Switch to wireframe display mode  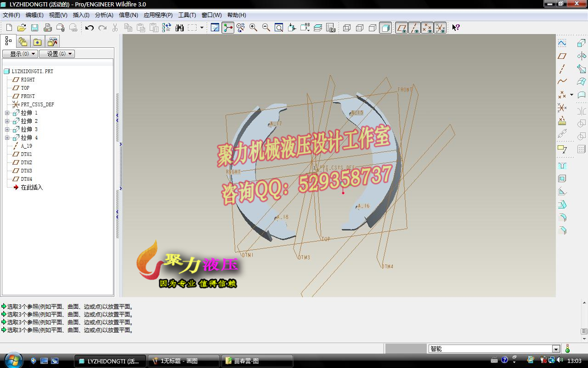point(346,28)
